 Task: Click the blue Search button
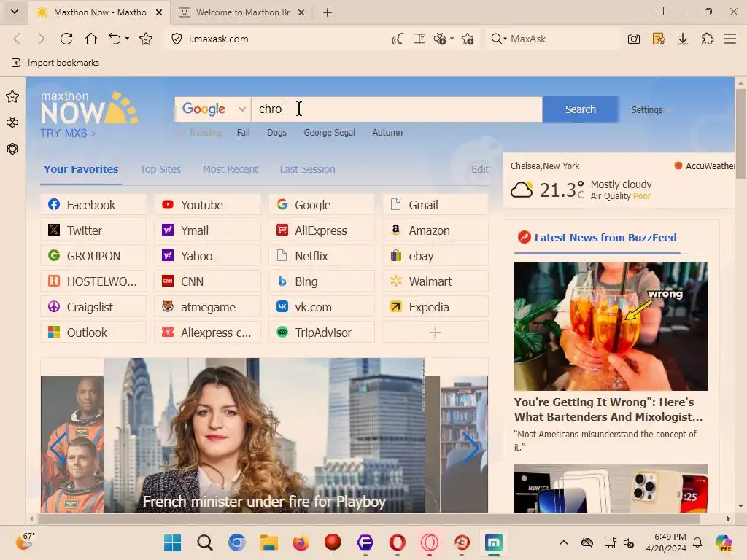[x=580, y=109]
